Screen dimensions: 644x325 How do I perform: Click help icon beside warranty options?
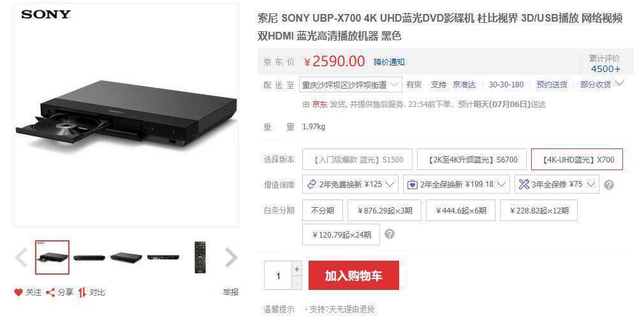coord(609,185)
